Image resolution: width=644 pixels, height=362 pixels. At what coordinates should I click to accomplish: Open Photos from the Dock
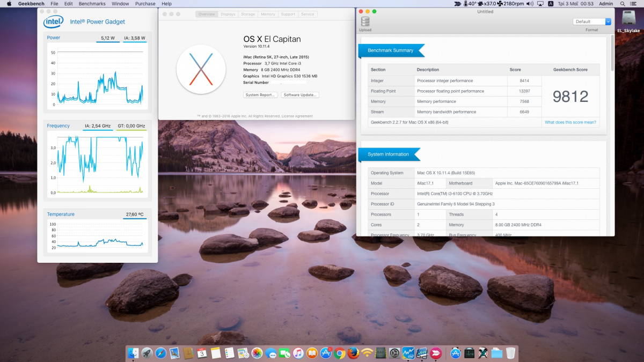click(x=257, y=353)
